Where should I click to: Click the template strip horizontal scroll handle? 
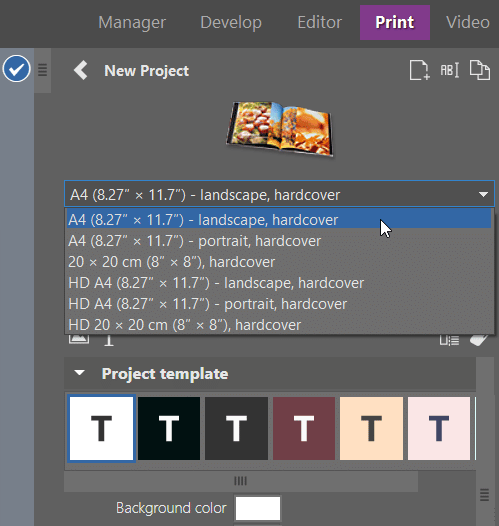coord(240,481)
